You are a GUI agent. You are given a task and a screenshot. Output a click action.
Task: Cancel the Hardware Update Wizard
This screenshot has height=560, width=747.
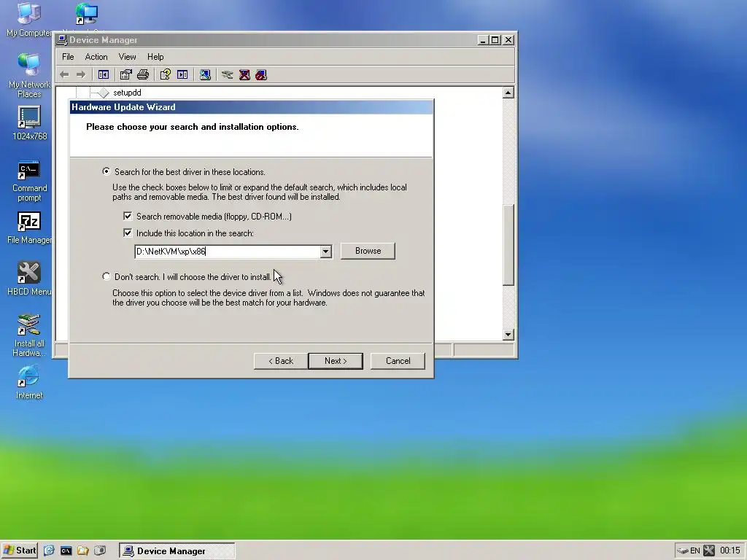coord(398,361)
